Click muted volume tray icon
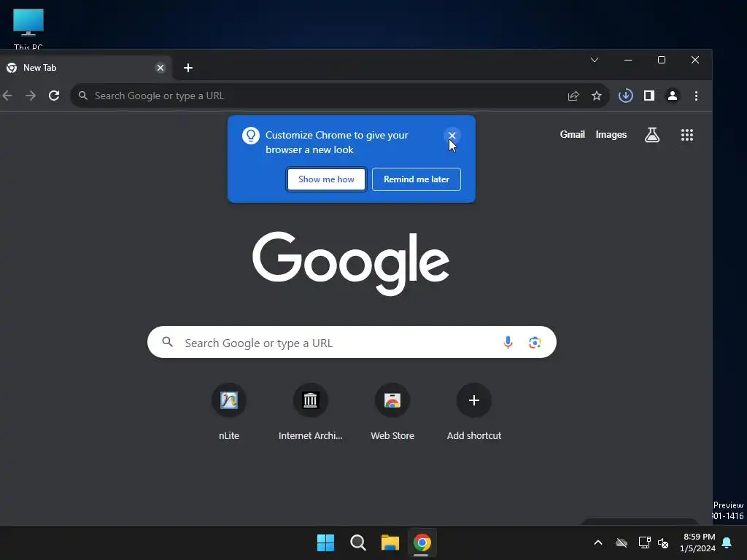The image size is (747, 560). coord(663,542)
